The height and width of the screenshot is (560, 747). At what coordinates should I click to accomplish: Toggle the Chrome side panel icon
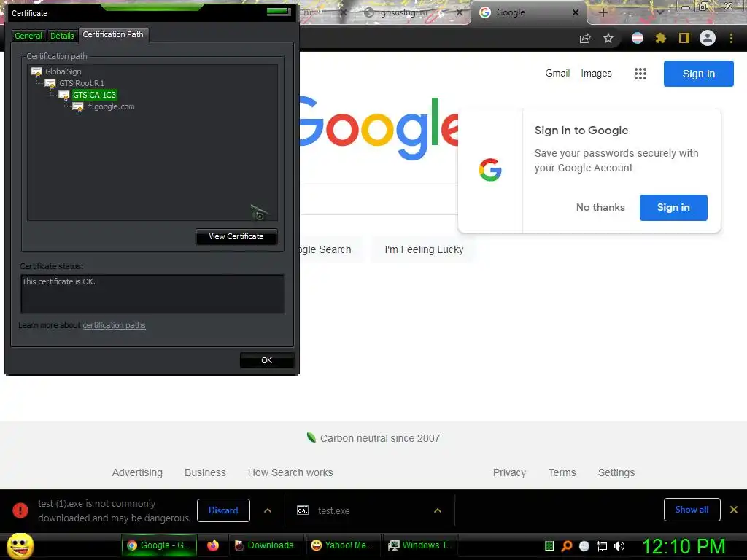coord(684,38)
